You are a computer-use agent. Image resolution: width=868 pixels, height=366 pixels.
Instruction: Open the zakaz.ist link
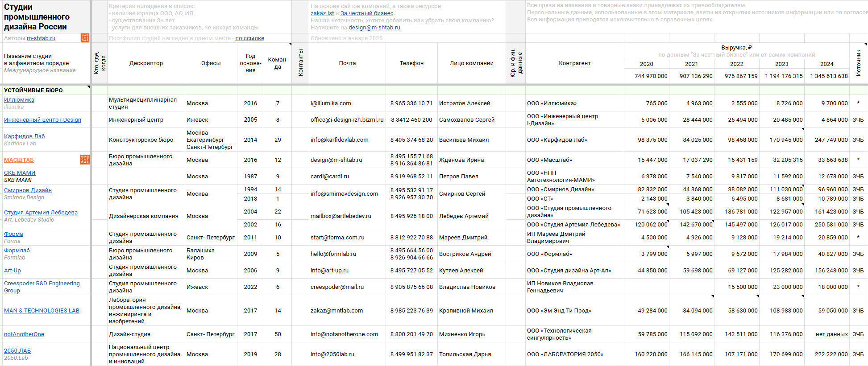coord(322,13)
